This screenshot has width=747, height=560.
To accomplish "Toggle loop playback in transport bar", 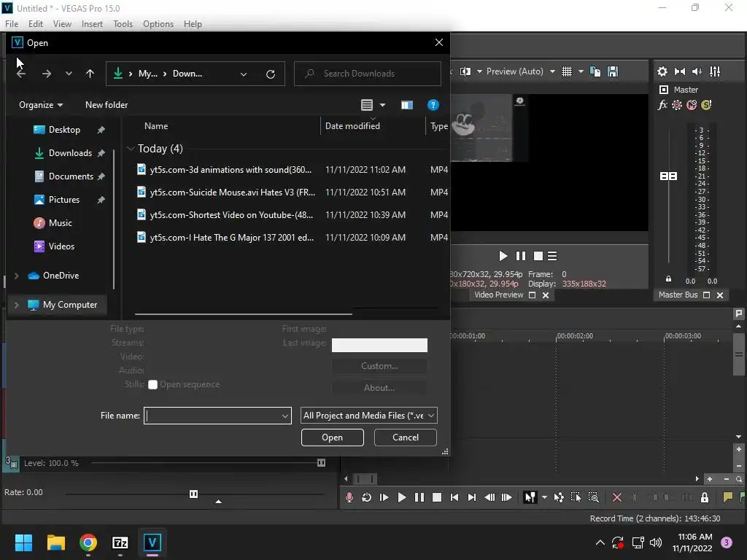I will [366, 497].
